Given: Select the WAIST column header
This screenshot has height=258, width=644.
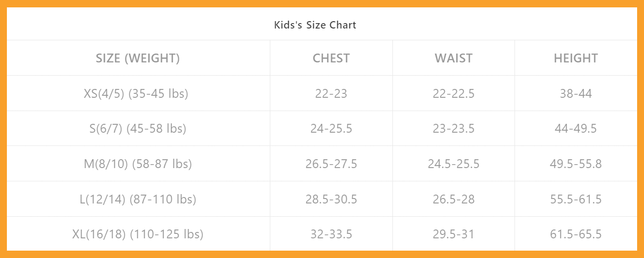Looking at the screenshot, I should pyautogui.click(x=453, y=58).
